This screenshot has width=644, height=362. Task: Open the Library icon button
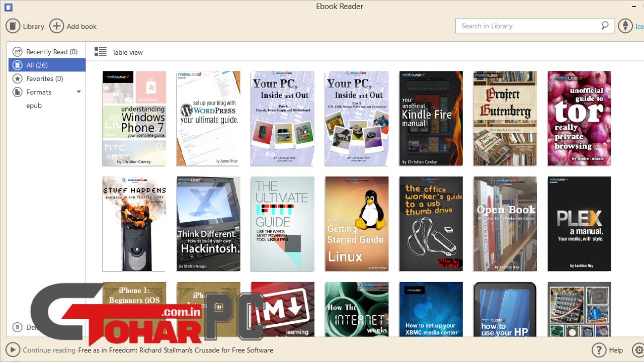[x=13, y=26]
